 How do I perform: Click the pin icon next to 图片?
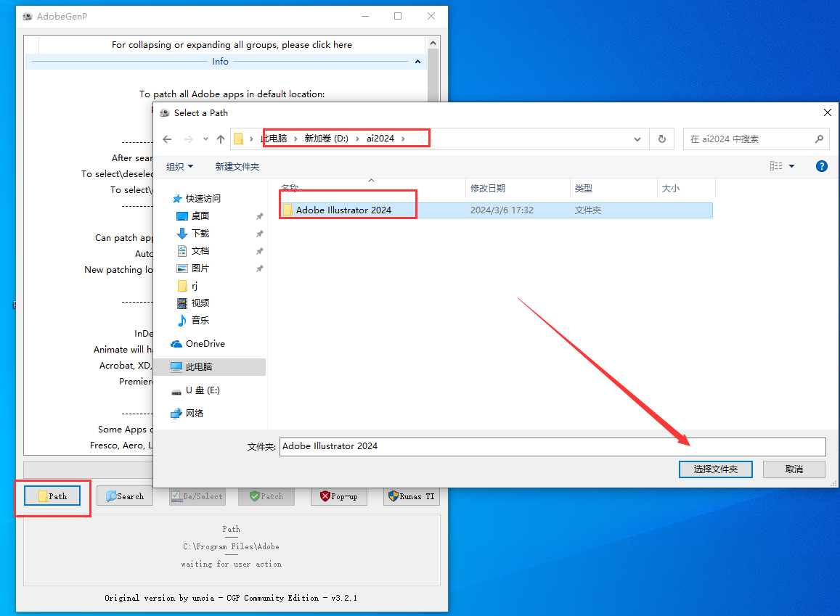pos(259,268)
